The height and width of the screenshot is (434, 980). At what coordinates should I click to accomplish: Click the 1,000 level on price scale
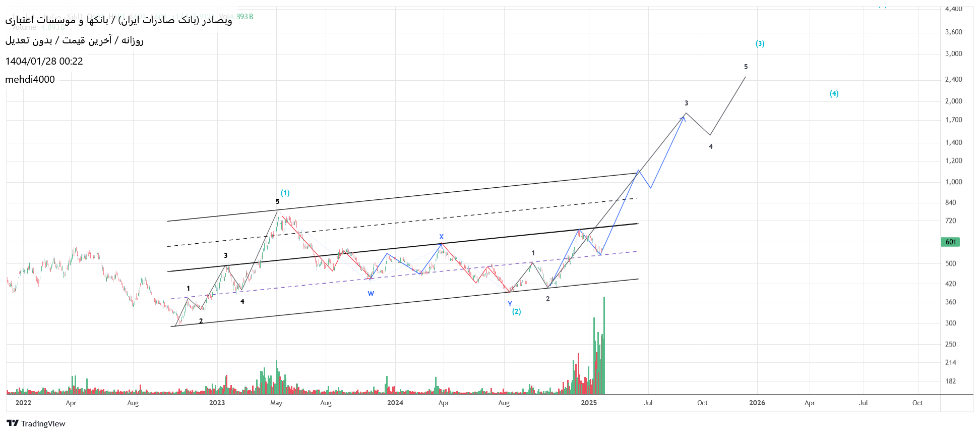click(x=953, y=182)
